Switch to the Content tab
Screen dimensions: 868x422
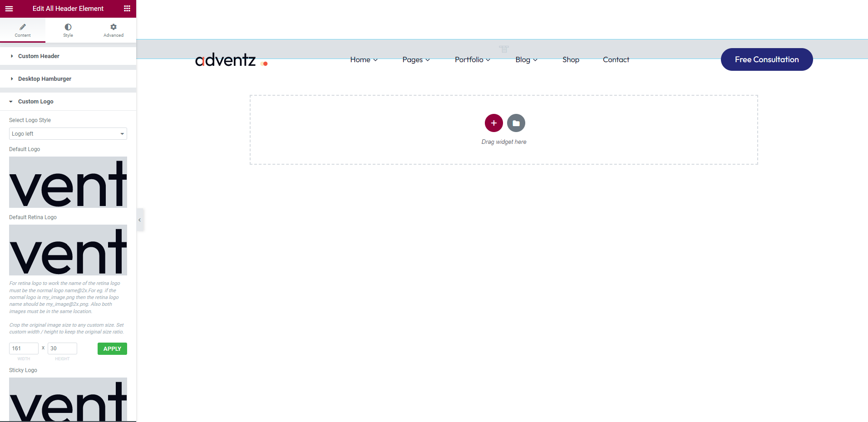coord(23,30)
